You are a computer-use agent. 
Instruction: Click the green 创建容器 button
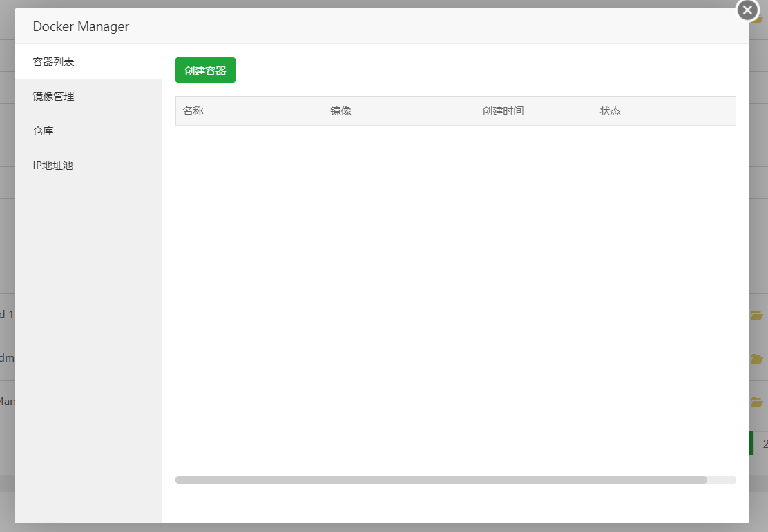pos(205,70)
